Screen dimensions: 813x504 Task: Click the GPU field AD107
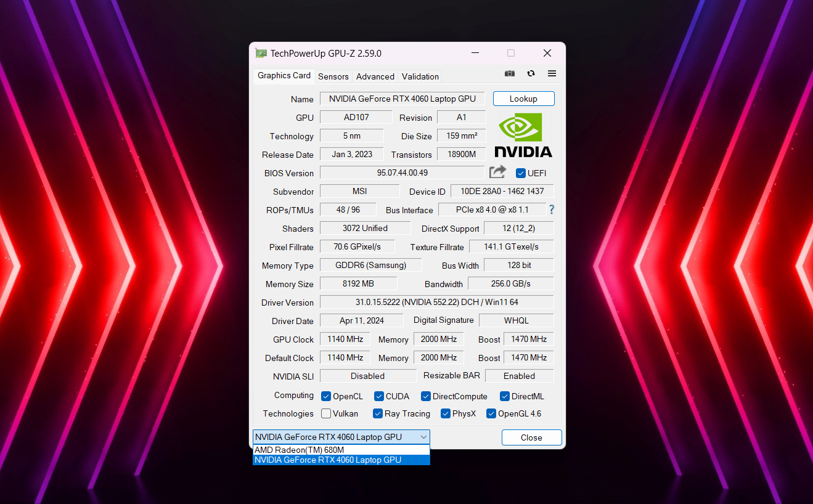pyautogui.click(x=356, y=117)
